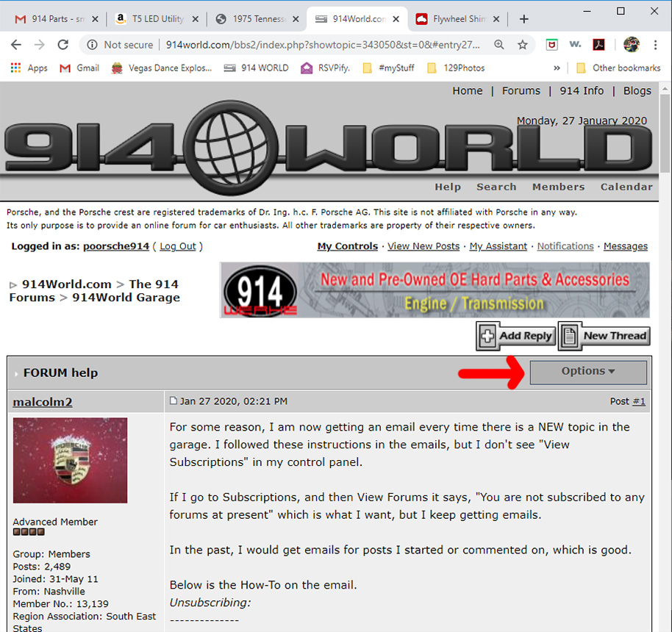This screenshot has height=632, width=672.
Task: Switch to the T5 LED Utility Amazon tab
Action: pos(150,19)
